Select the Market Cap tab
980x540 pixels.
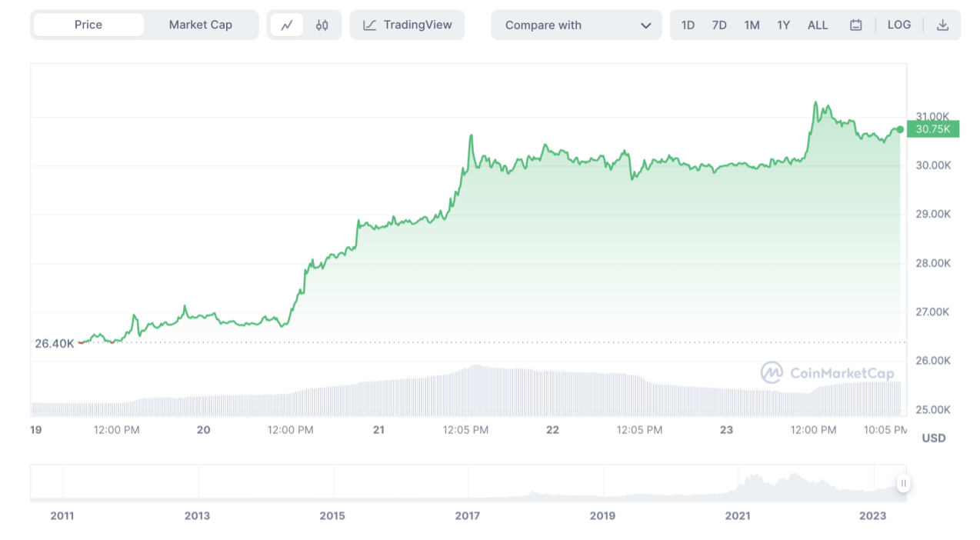pyautogui.click(x=200, y=25)
